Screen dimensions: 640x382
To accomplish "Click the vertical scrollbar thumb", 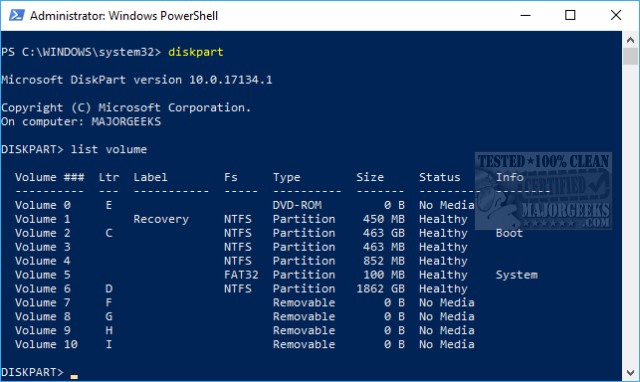I will click(630, 56).
